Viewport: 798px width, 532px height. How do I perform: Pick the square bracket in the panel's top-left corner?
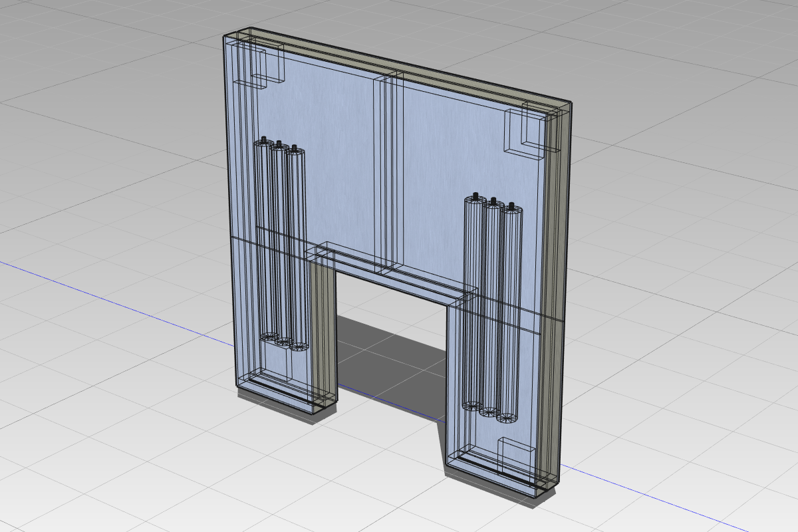pyautogui.click(x=259, y=65)
